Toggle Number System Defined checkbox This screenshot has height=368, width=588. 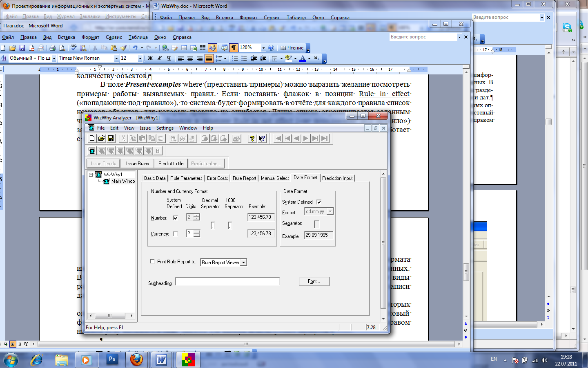point(176,218)
